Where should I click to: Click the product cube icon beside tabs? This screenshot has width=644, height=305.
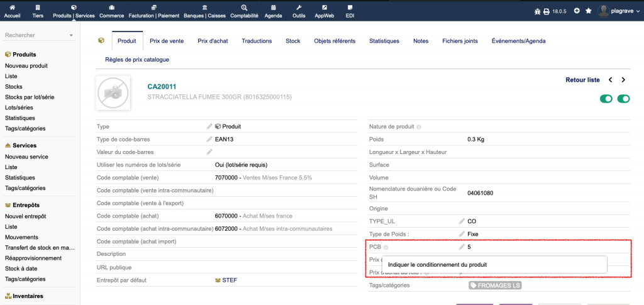tap(101, 41)
